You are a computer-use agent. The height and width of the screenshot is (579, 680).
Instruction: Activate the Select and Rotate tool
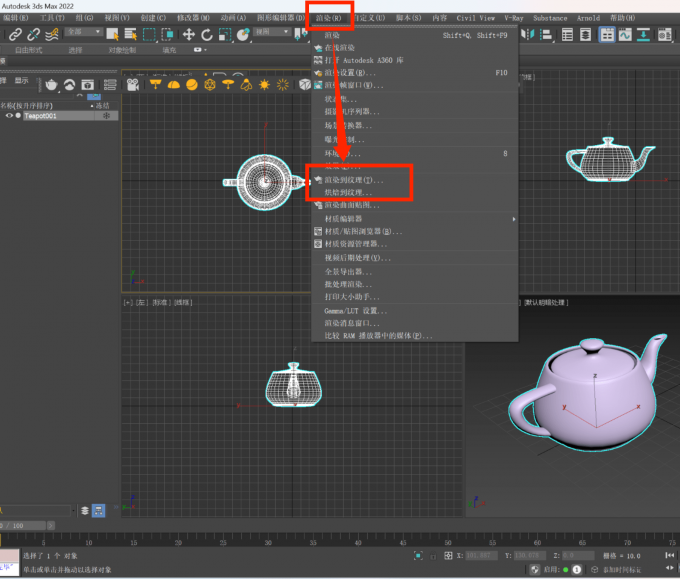(207, 34)
